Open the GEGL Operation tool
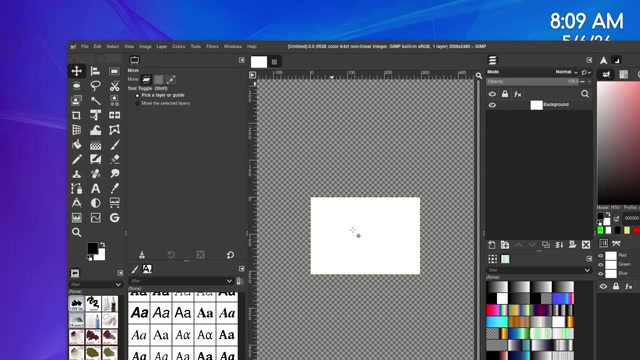 (x=114, y=218)
